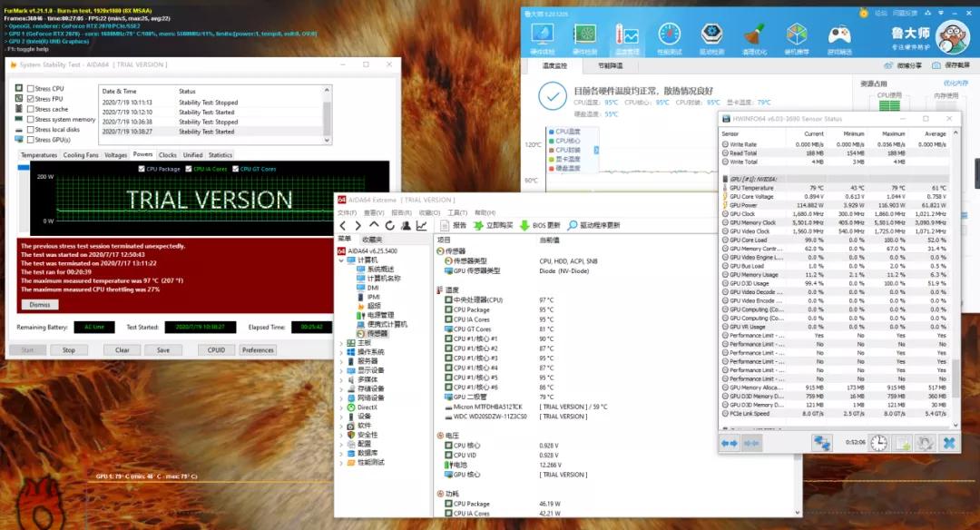Screen dimensions: 980x530
Task: Expand the 主板 tree node
Action: [x=341, y=342]
